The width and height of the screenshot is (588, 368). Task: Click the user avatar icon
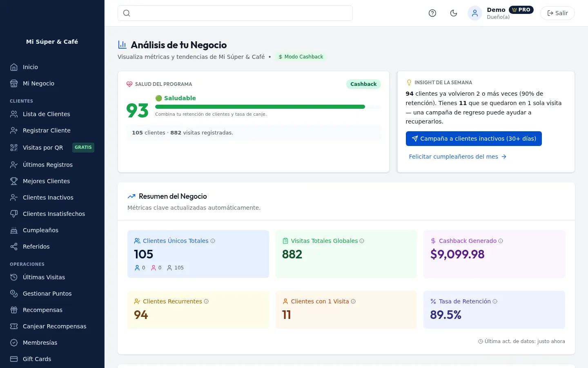475,13
